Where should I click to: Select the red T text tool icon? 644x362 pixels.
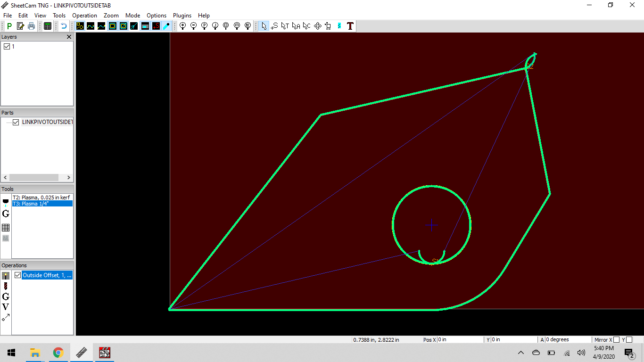click(350, 26)
